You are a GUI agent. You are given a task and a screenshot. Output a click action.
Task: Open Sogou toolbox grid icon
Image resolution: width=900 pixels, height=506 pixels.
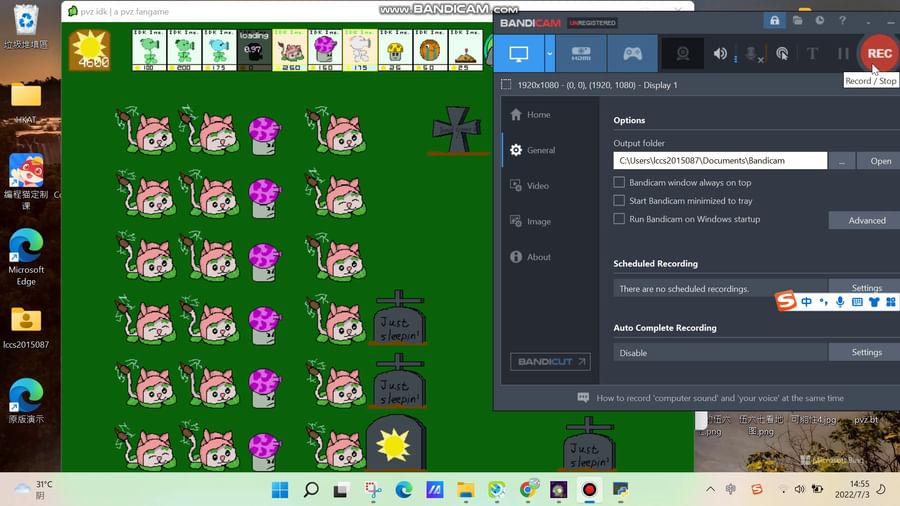click(890, 302)
